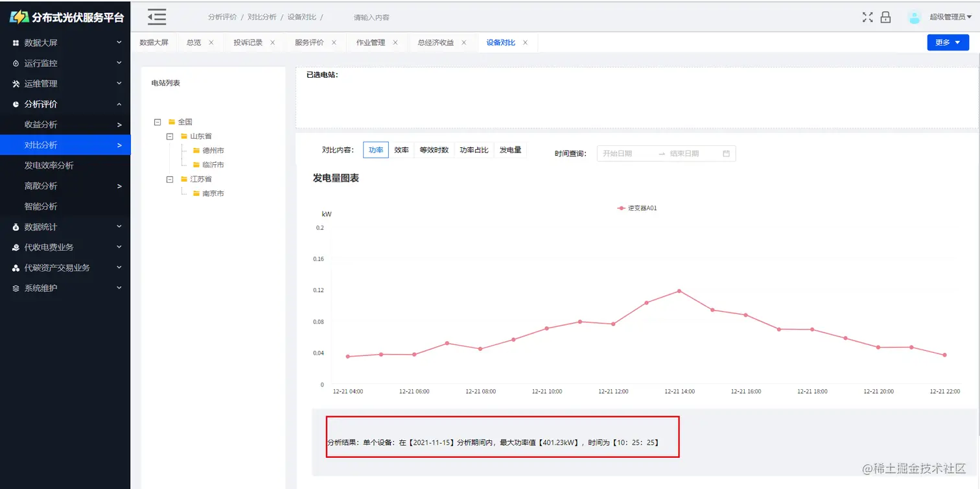This screenshot has height=489, width=980.
Task: Open the 更多 dropdown button
Action: pos(948,42)
